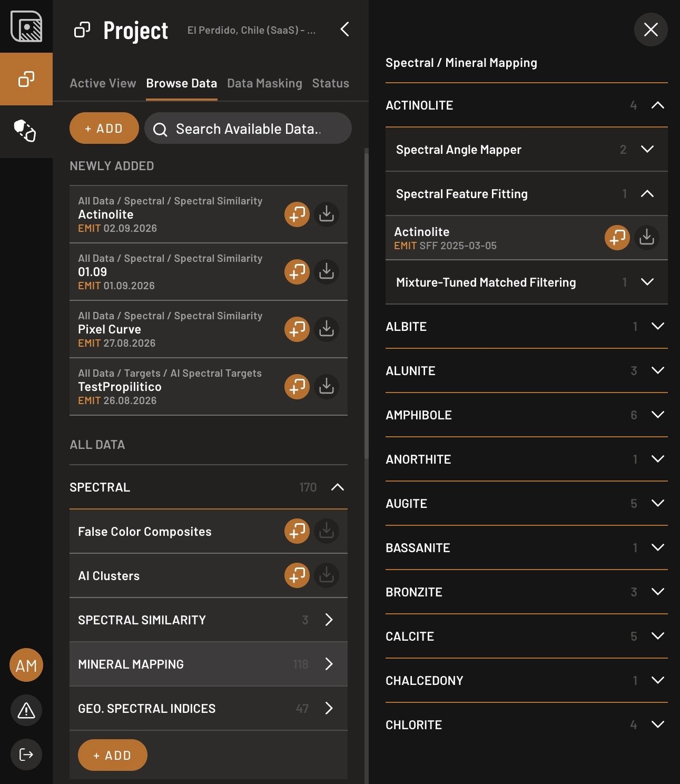Download TestPropilitico dataset
The image size is (680, 784).
pyautogui.click(x=327, y=387)
